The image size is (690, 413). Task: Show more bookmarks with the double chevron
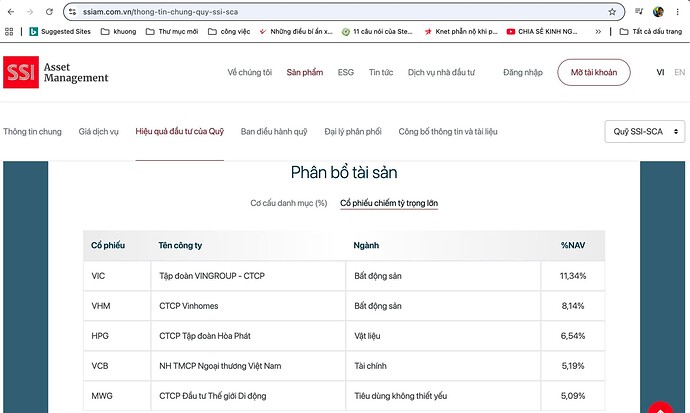coord(598,32)
